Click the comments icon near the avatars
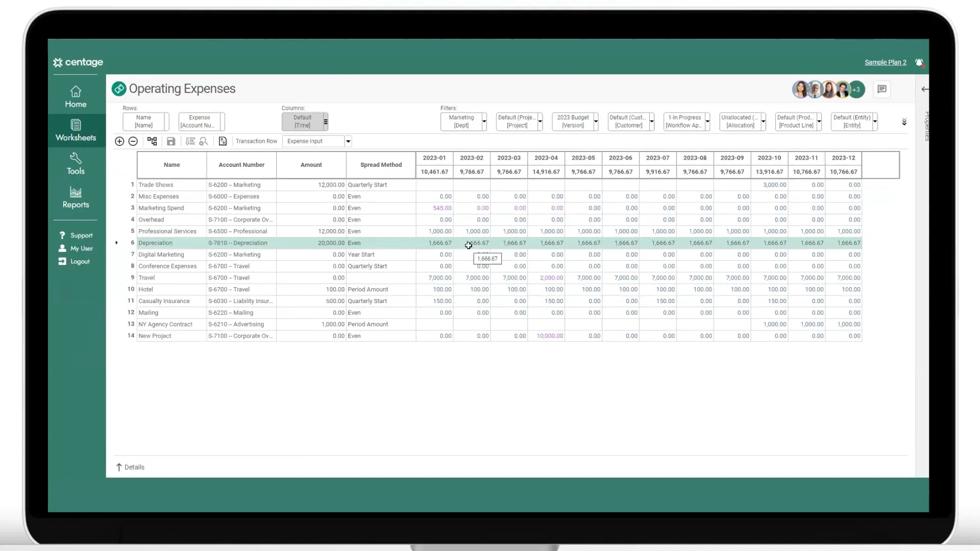The image size is (980, 551). [881, 89]
